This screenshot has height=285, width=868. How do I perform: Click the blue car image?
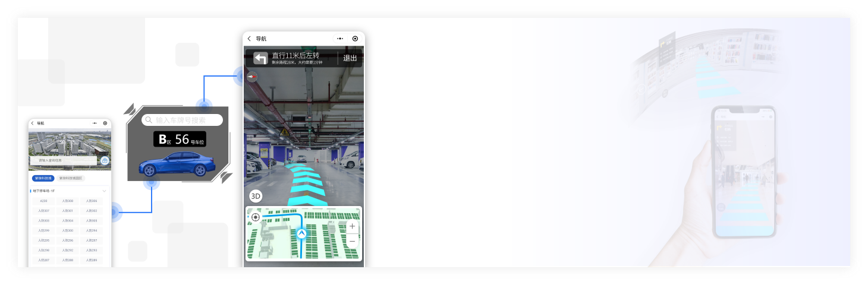coord(176,164)
